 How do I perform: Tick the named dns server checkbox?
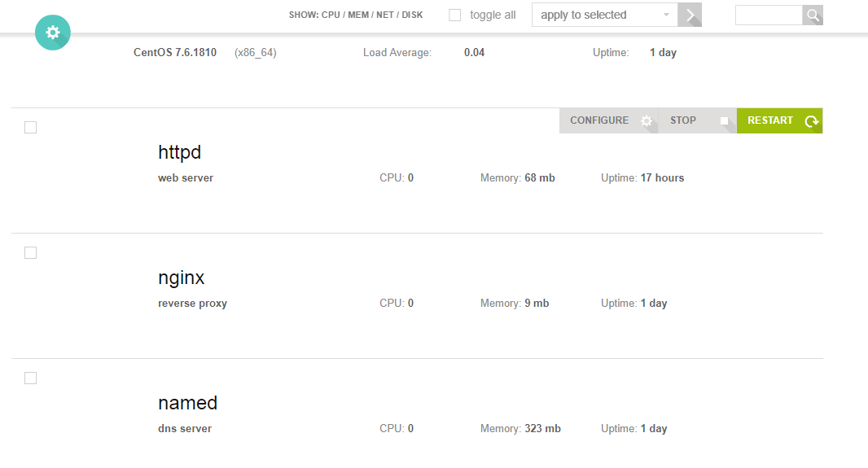pyautogui.click(x=31, y=378)
